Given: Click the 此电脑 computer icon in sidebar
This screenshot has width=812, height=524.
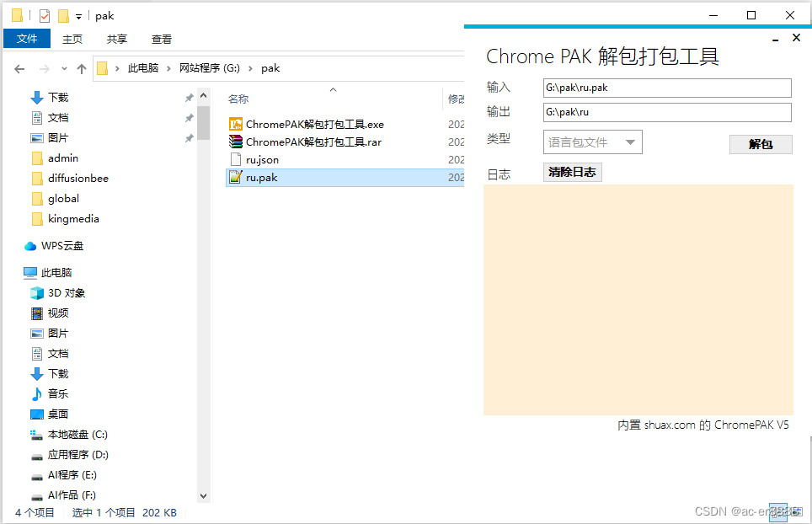Looking at the screenshot, I should tap(30, 273).
